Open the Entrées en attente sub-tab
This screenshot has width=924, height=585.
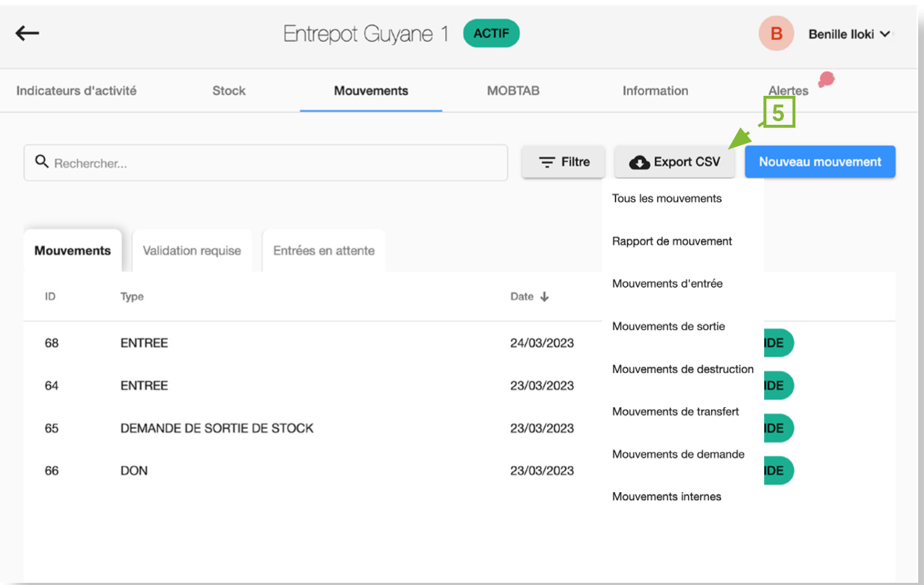(324, 250)
